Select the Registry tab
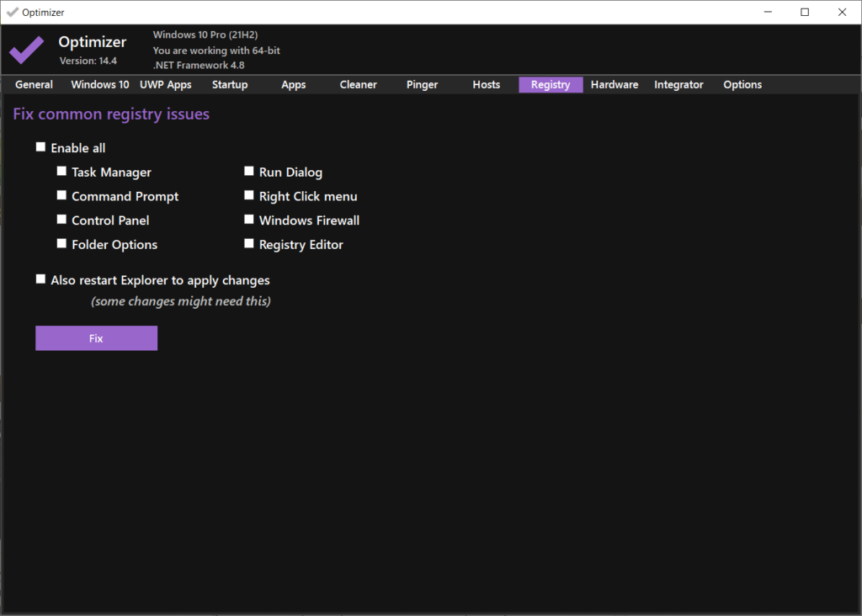This screenshot has width=862, height=616. click(551, 85)
